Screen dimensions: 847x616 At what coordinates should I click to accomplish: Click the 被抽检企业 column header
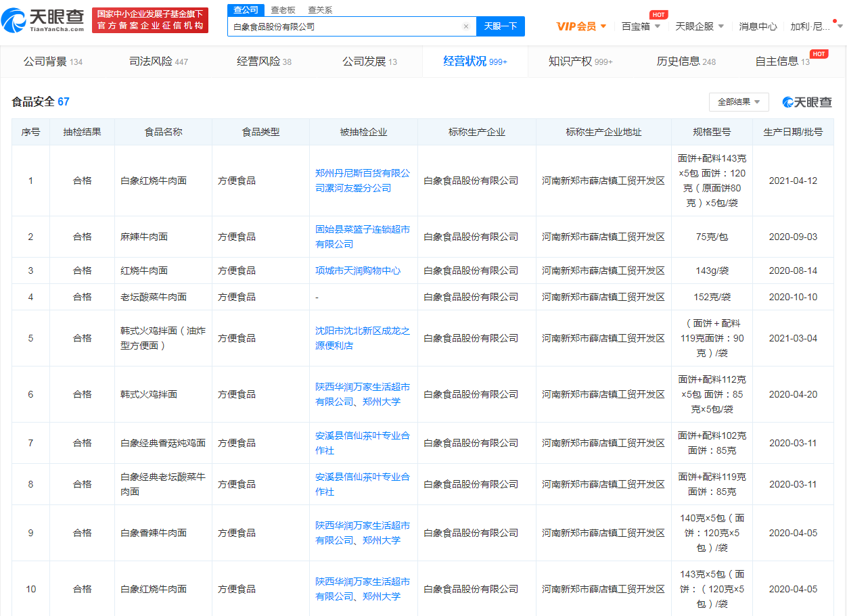tap(364, 132)
